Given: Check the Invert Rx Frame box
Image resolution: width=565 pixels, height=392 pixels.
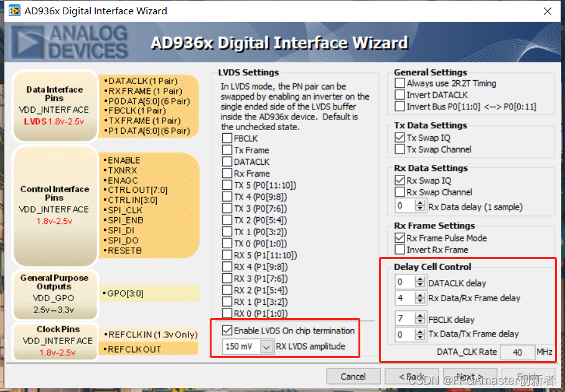Looking at the screenshot, I should tap(399, 250).
